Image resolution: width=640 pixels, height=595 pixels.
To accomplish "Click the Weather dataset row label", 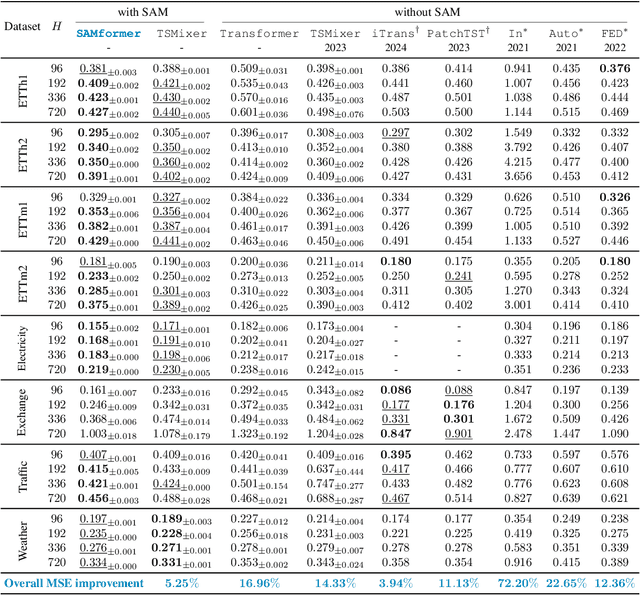I will [x=23, y=540].
